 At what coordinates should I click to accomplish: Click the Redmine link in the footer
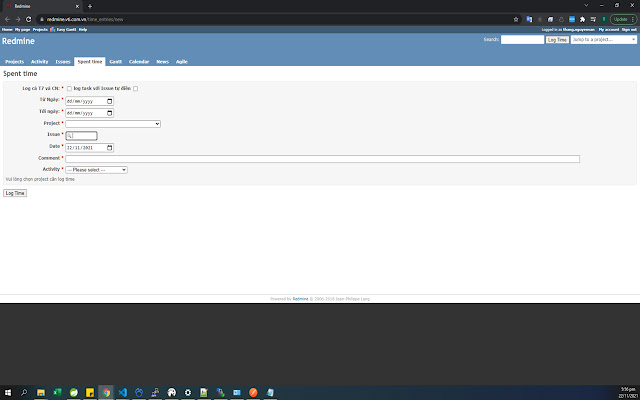coord(300,299)
